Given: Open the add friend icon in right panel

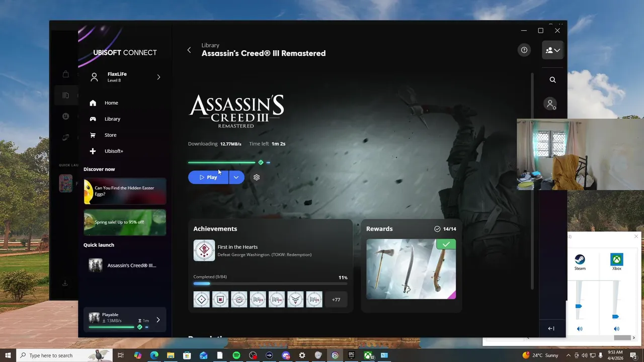Looking at the screenshot, I should (551, 104).
